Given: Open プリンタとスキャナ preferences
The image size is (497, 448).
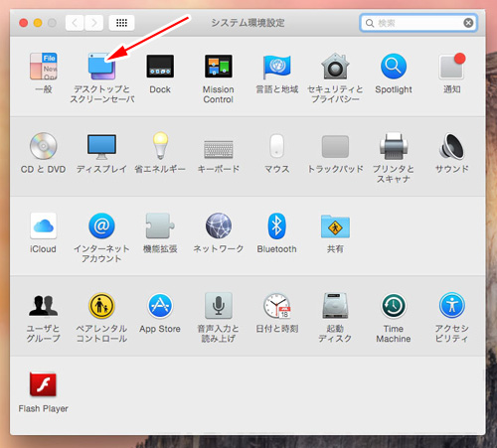Looking at the screenshot, I should pyautogui.click(x=394, y=146).
